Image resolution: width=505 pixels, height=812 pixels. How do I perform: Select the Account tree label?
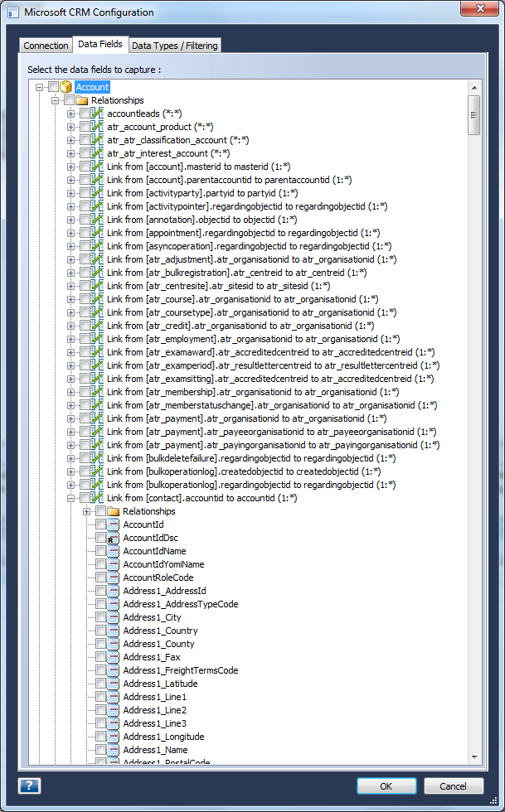pos(92,87)
